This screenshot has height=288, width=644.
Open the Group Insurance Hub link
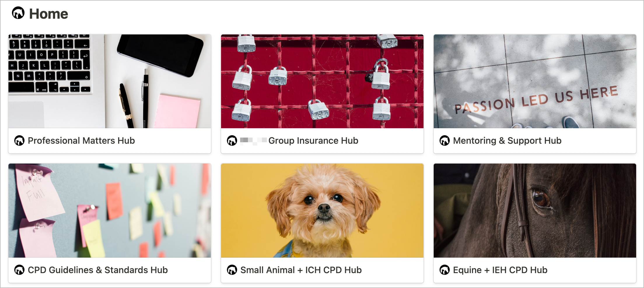(x=299, y=141)
